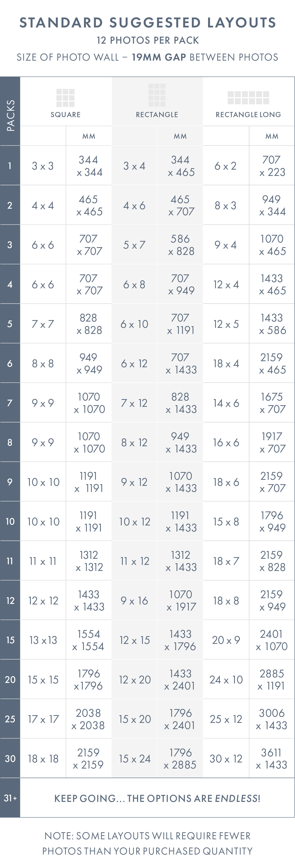Select the 13 x 13 square layout cell
The height and width of the screenshot is (868, 295).
tap(43, 640)
